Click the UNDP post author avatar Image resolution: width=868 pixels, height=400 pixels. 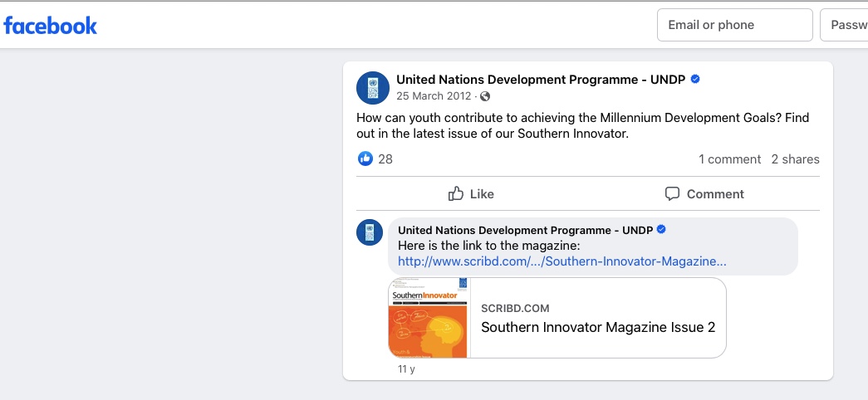point(373,88)
